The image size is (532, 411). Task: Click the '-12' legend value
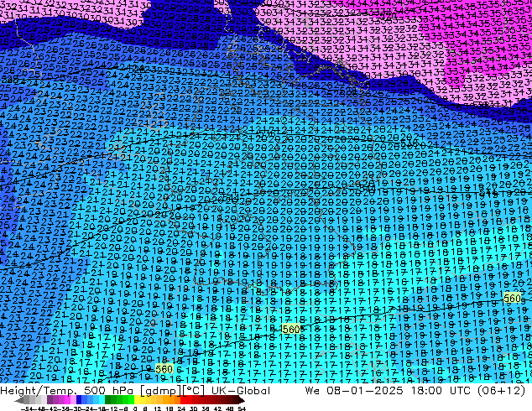coord(112,409)
